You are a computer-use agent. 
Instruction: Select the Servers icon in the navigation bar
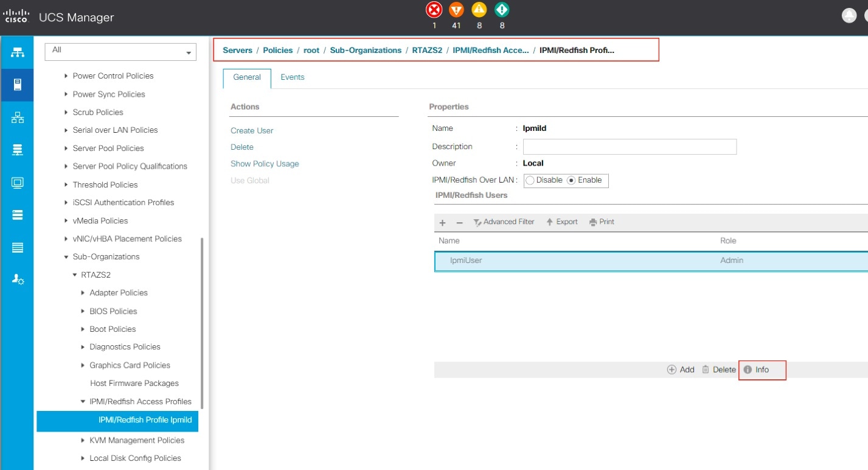click(x=17, y=84)
